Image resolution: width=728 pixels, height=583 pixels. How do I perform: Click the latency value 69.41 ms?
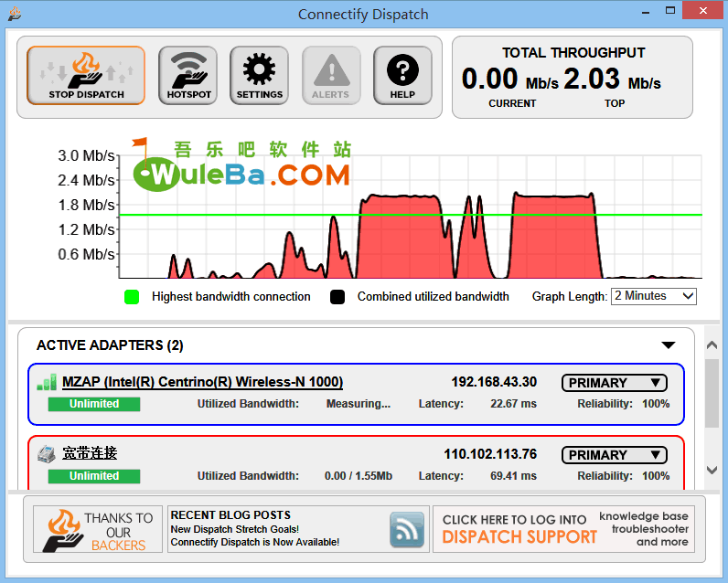[x=513, y=476]
